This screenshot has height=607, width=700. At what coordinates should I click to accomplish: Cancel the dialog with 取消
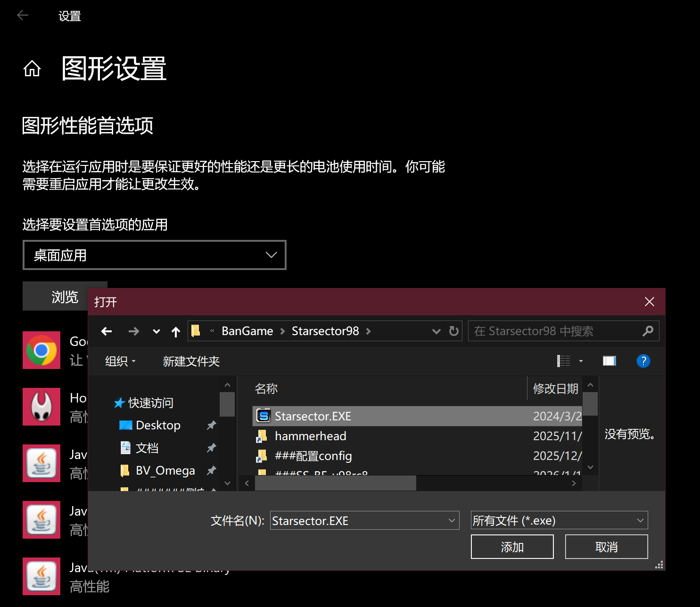pos(606,546)
